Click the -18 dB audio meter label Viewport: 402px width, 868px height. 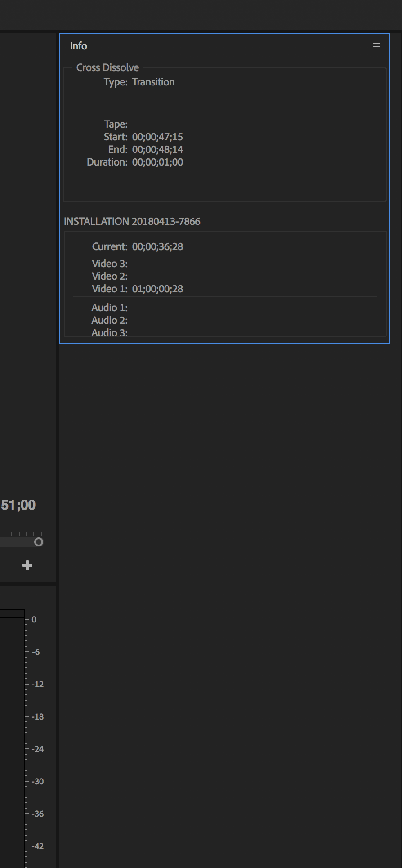(x=37, y=716)
